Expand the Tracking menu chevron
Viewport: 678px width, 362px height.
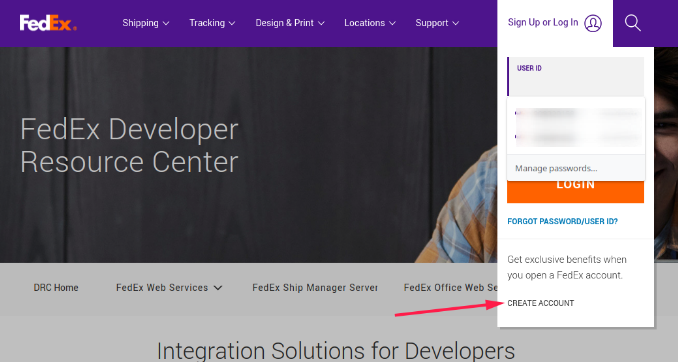click(x=232, y=23)
